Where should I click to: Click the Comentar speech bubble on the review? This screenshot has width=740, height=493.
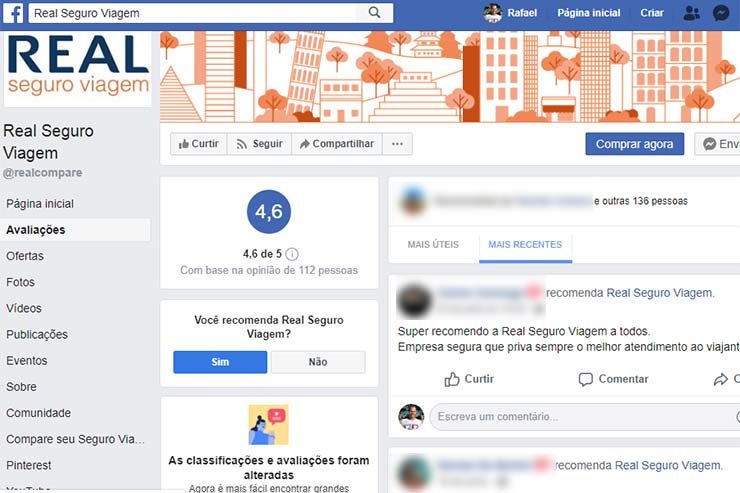tap(586, 379)
